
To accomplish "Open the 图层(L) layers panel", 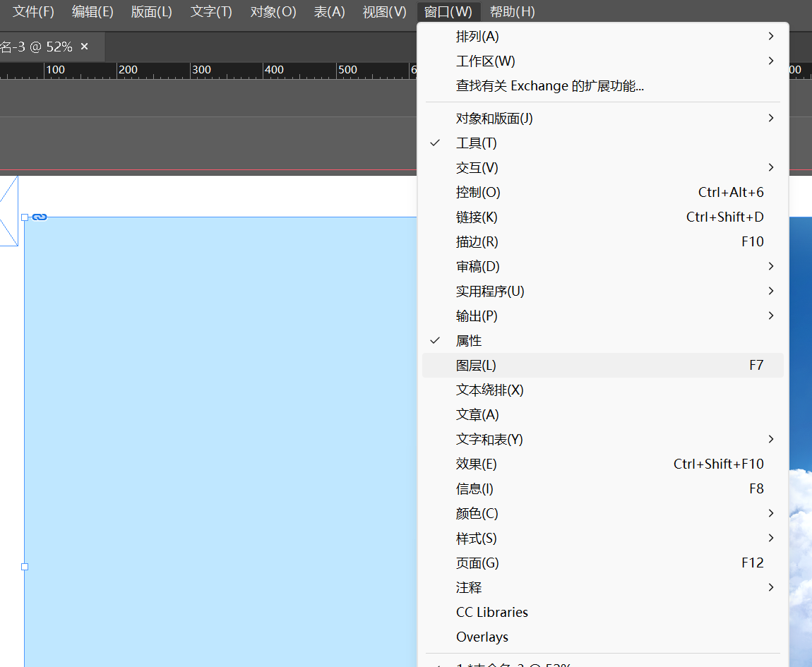I will click(x=476, y=366).
